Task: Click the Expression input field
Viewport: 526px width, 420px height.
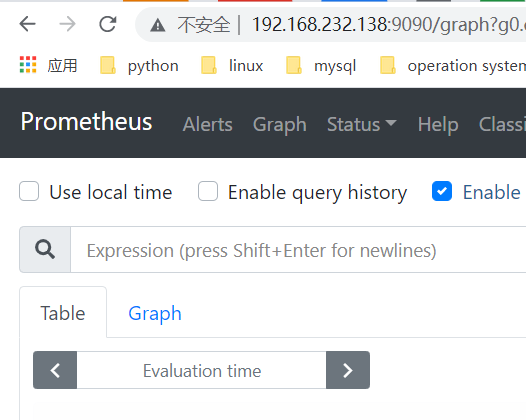Action: [298, 250]
